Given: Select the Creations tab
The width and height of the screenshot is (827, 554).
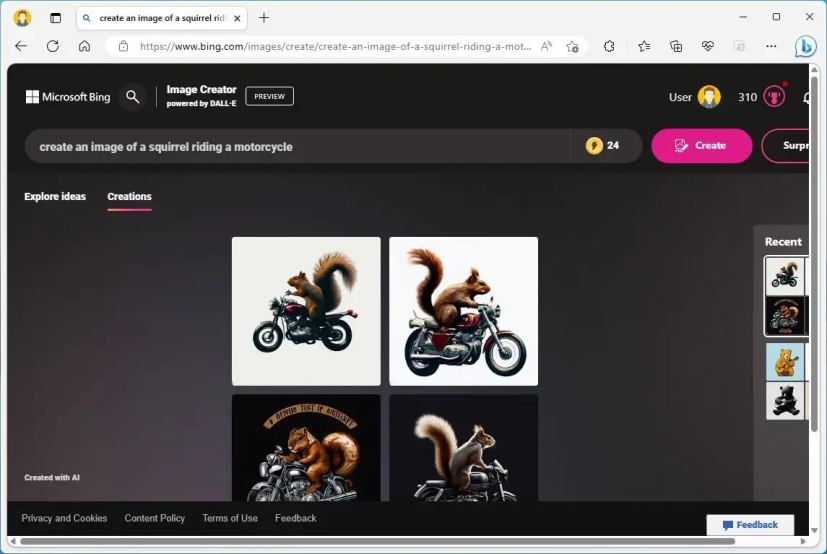Looking at the screenshot, I should pos(129,196).
